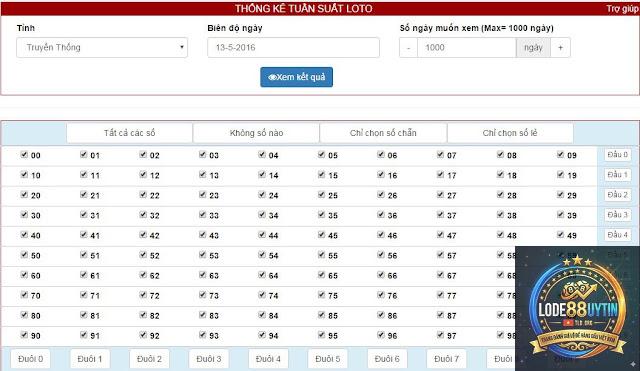
Task: Toggle the checkbox for number 87
Action: click(440, 314)
